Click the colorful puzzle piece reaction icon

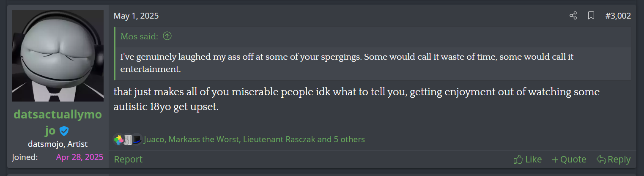119,139
